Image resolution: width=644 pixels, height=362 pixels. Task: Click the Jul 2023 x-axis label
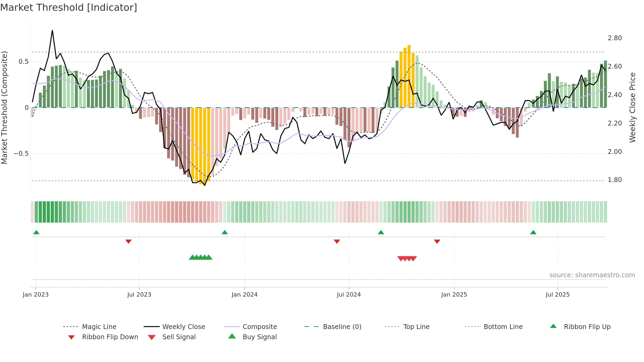(139, 295)
